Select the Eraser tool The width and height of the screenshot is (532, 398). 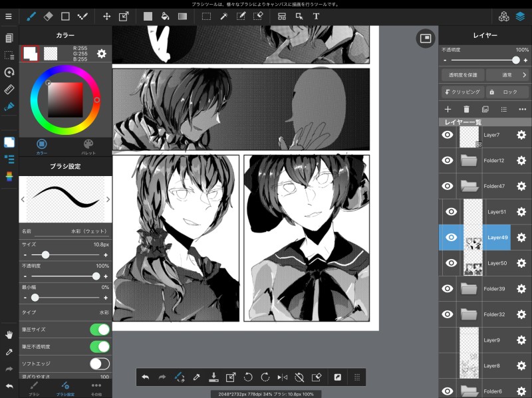[48, 16]
